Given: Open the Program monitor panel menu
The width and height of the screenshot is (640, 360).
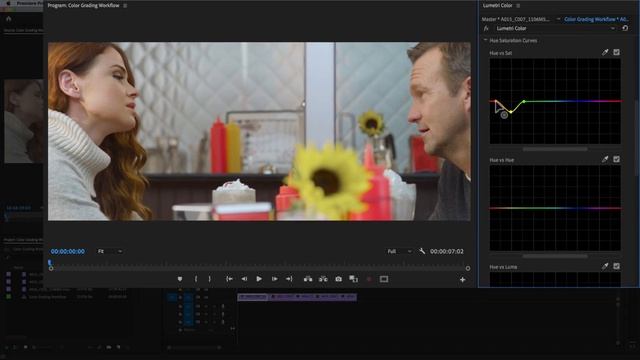Looking at the screenshot, I should [125, 6].
